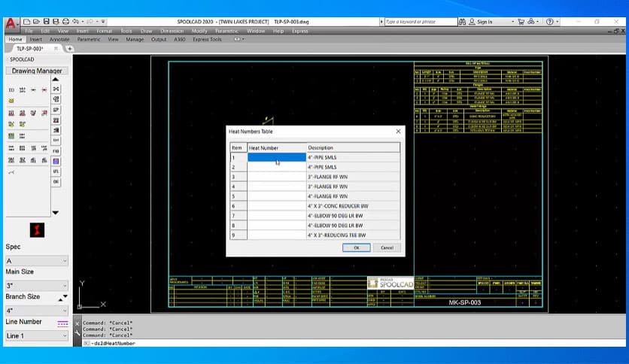Image resolution: width=629 pixels, height=364 pixels.
Task: Click the New drawing icon
Action: point(27,22)
